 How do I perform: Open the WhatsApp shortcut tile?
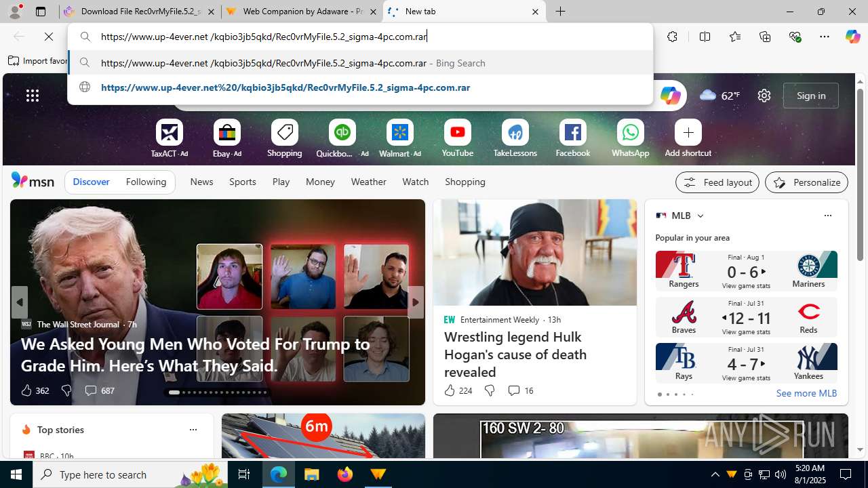(x=631, y=138)
